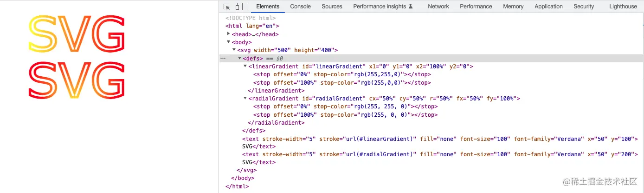The width and height of the screenshot is (644, 193).
Task: Open the Console tab
Action: point(300,7)
